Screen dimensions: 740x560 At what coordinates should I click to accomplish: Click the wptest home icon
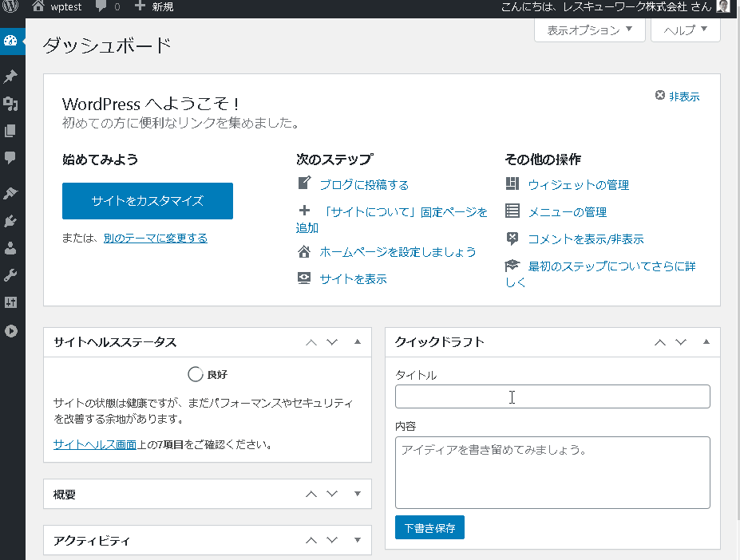point(38,6)
